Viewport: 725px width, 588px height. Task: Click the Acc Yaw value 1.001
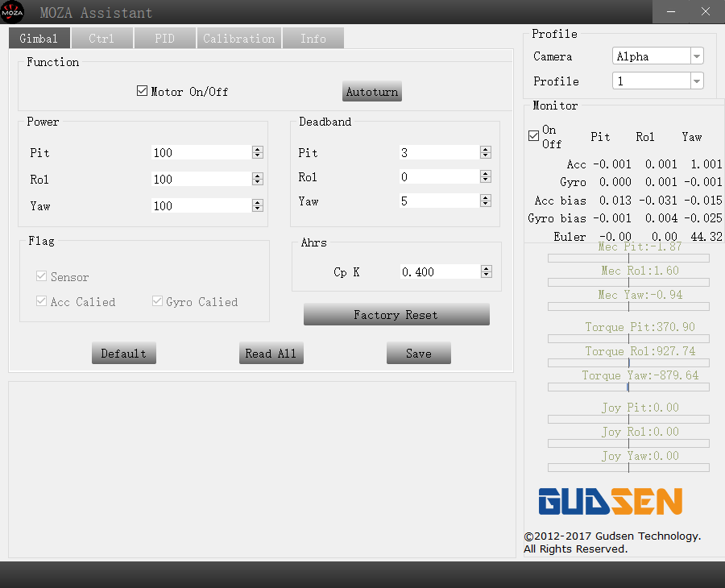click(x=706, y=164)
